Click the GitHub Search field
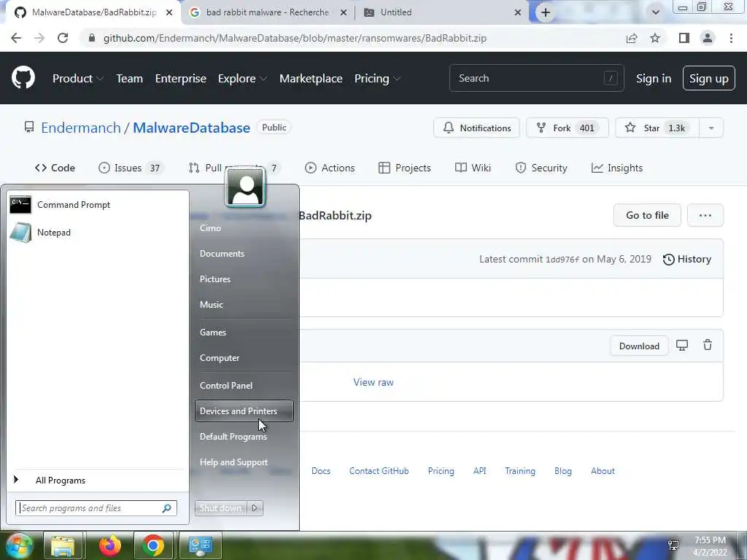747x560 pixels. coord(536,78)
